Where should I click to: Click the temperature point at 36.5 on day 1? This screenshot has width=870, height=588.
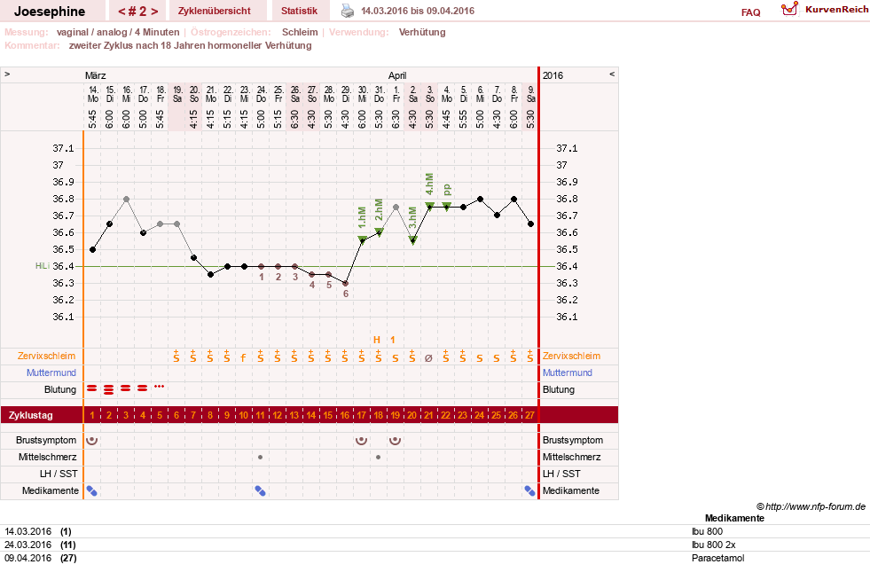tap(92, 249)
